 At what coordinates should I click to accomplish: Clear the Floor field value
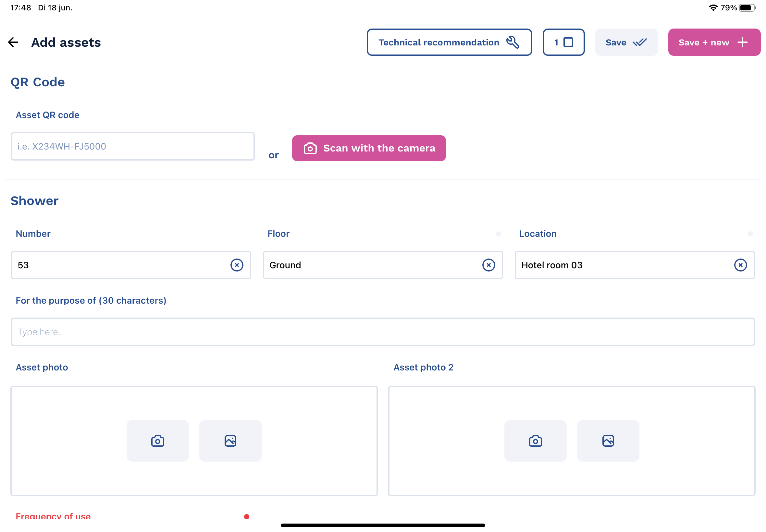pos(488,265)
